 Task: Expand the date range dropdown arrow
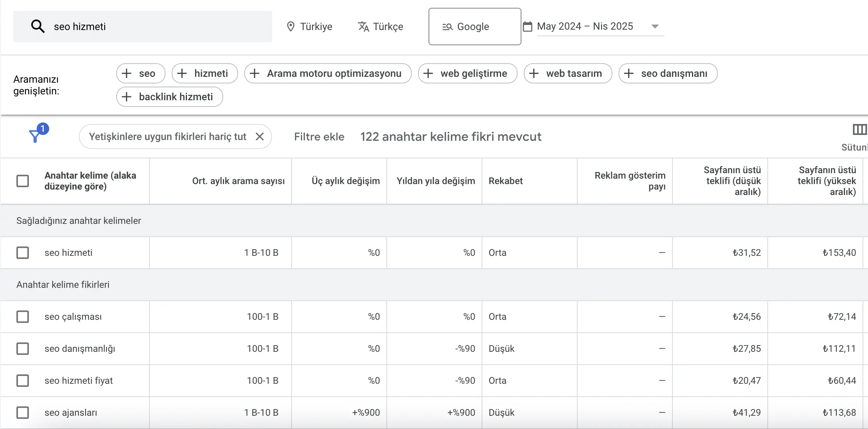(655, 27)
